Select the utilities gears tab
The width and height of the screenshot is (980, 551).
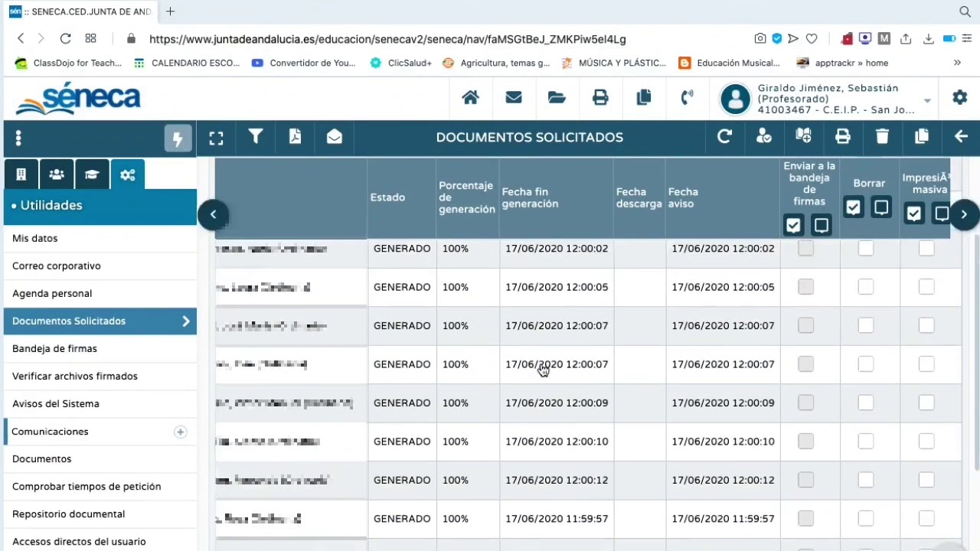coord(127,174)
